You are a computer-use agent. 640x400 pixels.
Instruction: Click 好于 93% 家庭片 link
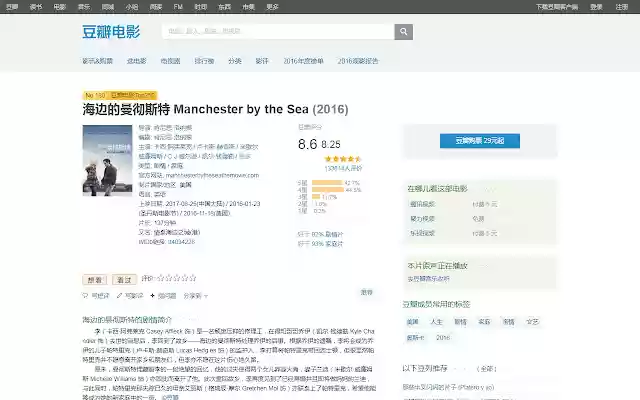(327, 244)
